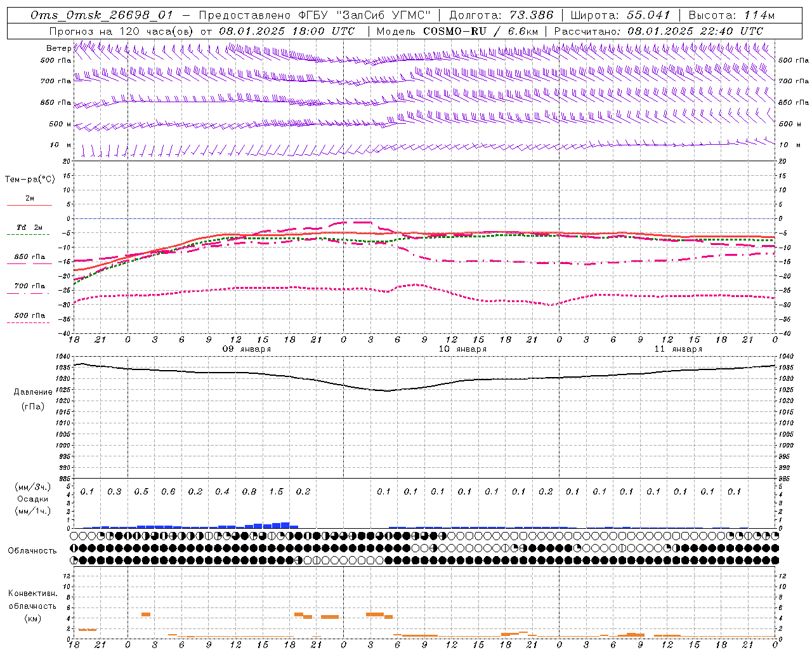Click the 'Конвективн.' convective cloud label
This screenshot has width=812, height=650.
point(32,594)
